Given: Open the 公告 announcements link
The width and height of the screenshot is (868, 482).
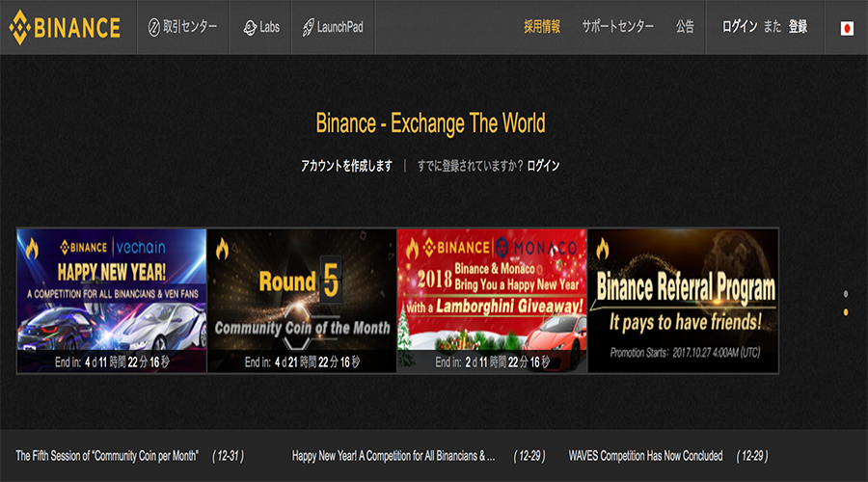Looking at the screenshot, I should click(685, 27).
